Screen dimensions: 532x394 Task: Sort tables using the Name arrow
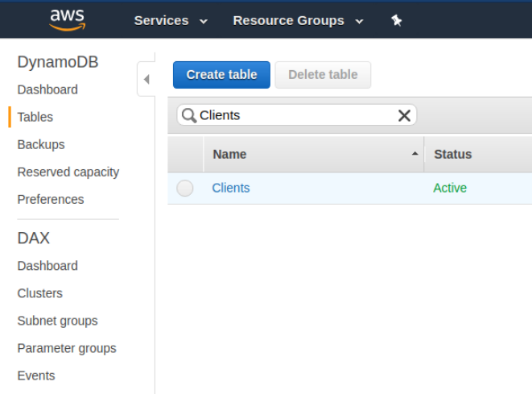coord(414,154)
